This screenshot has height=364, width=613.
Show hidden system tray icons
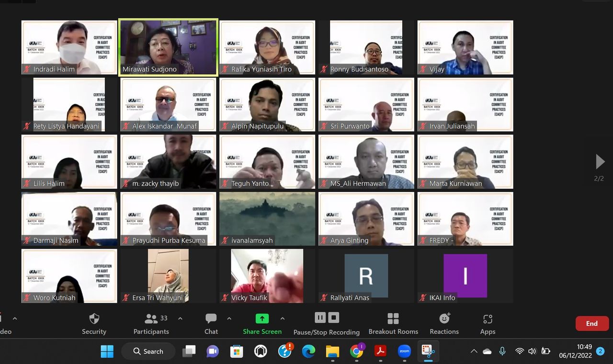pyautogui.click(x=474, y=352)
